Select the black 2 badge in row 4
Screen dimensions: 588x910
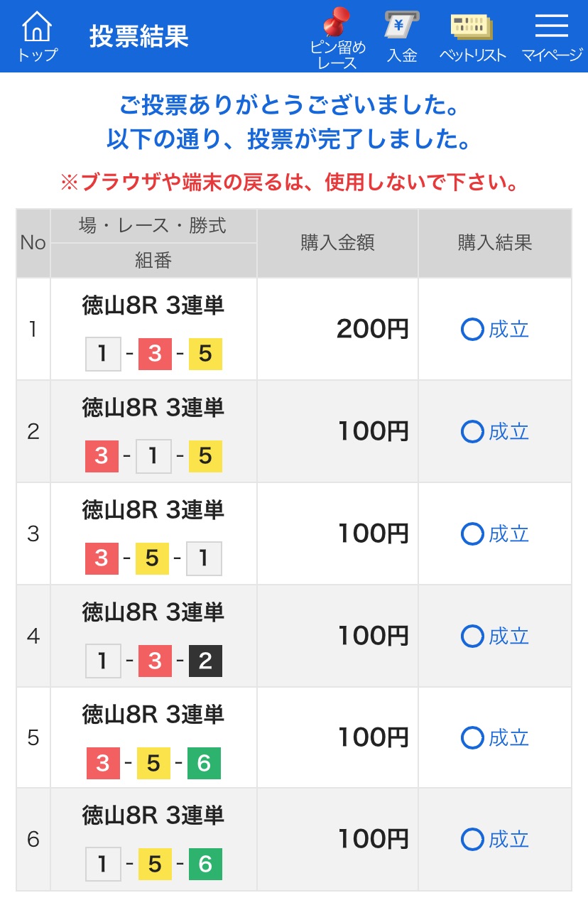coord(205,661)
